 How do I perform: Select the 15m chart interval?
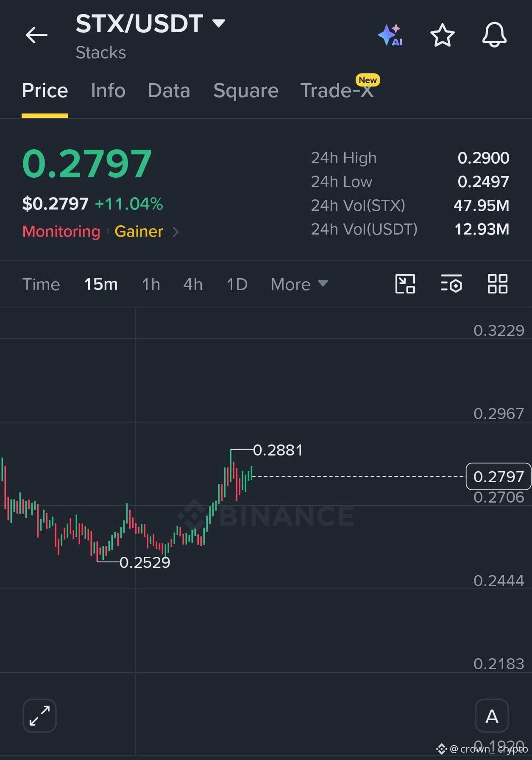(x=101, y=284)
